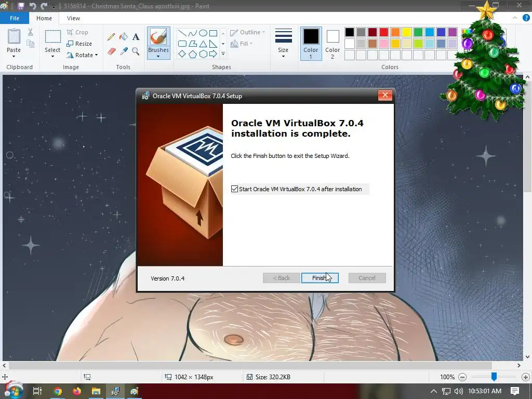Image resolution: width=532 pixels, height=399 pixels.
Task: Choose the Curve shape
Action: [x=192, y=33]
